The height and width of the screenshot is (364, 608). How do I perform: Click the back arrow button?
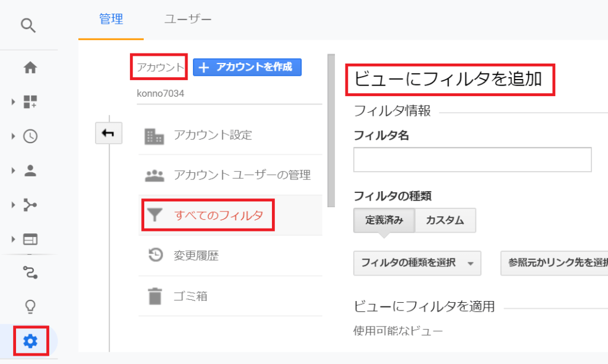(109, 133)
